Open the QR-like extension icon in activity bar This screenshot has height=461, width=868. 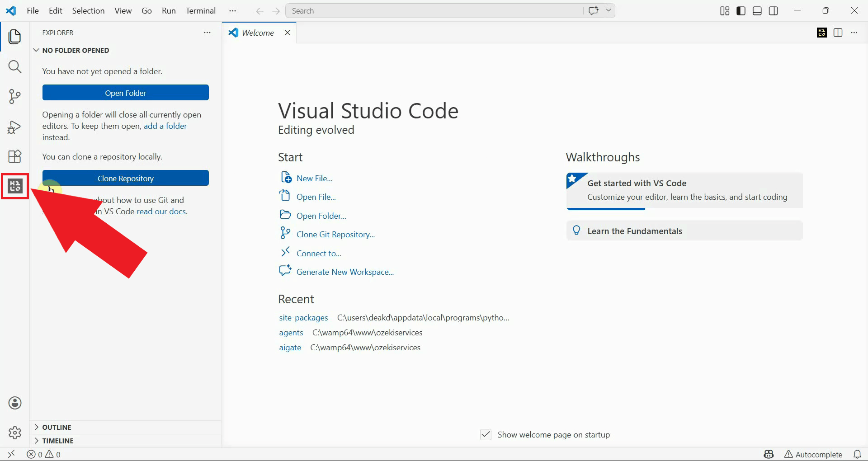(15, 186)
